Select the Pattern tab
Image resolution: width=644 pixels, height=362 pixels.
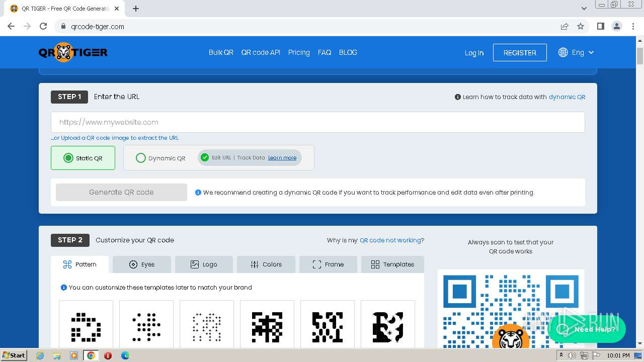[x=79, y=264]
